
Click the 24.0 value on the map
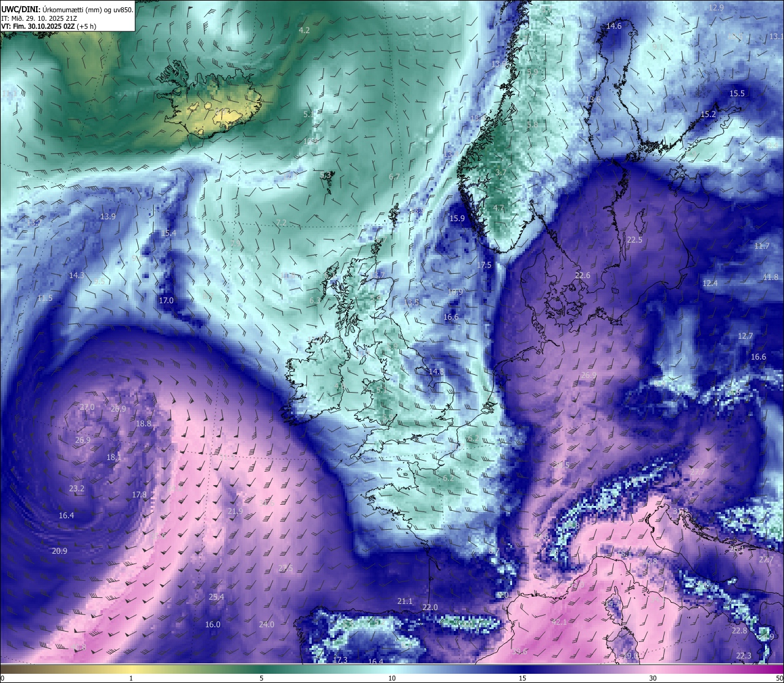[266, 624]
